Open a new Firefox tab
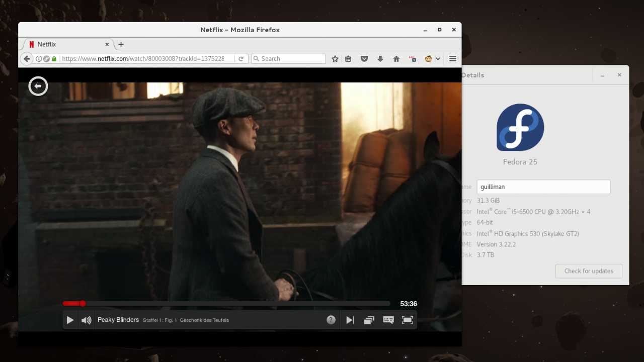The width and height of the screenshot is (644, 362). (121, 44)
